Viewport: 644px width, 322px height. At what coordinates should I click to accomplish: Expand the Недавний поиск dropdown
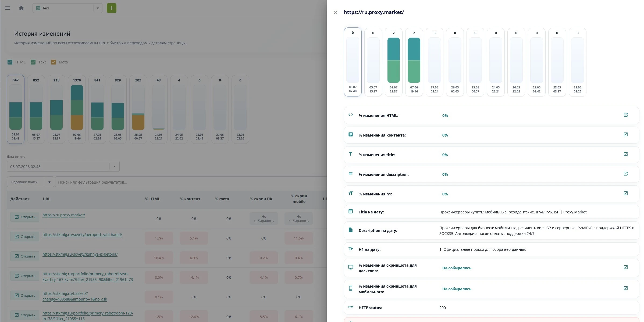coord(30,182)
